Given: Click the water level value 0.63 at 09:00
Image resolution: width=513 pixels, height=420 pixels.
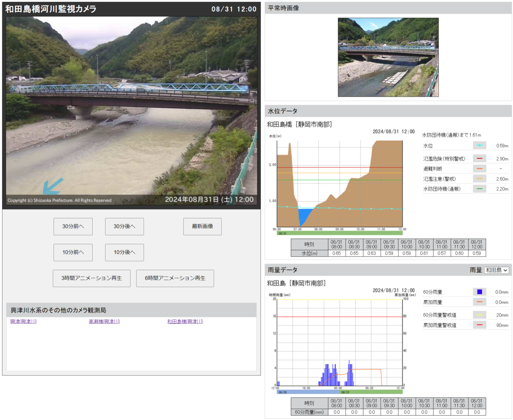Looking at the screenshot, I should (x=371, y=253).
